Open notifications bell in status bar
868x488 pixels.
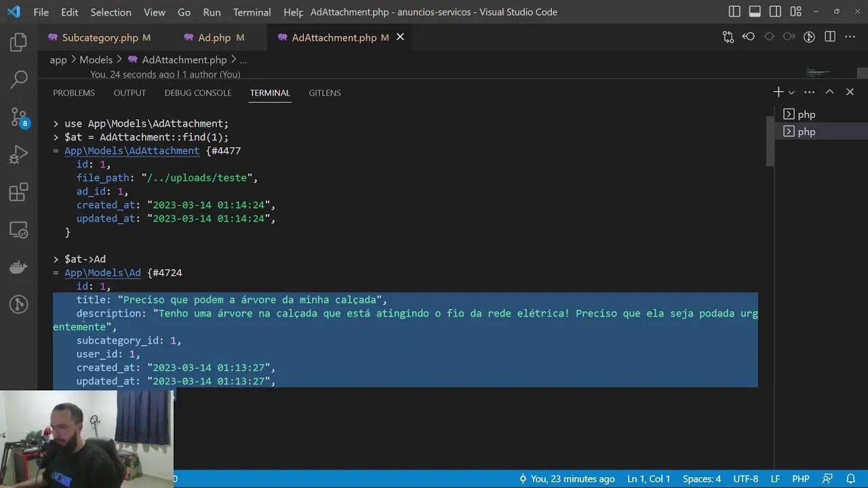[x=850, y=479]
